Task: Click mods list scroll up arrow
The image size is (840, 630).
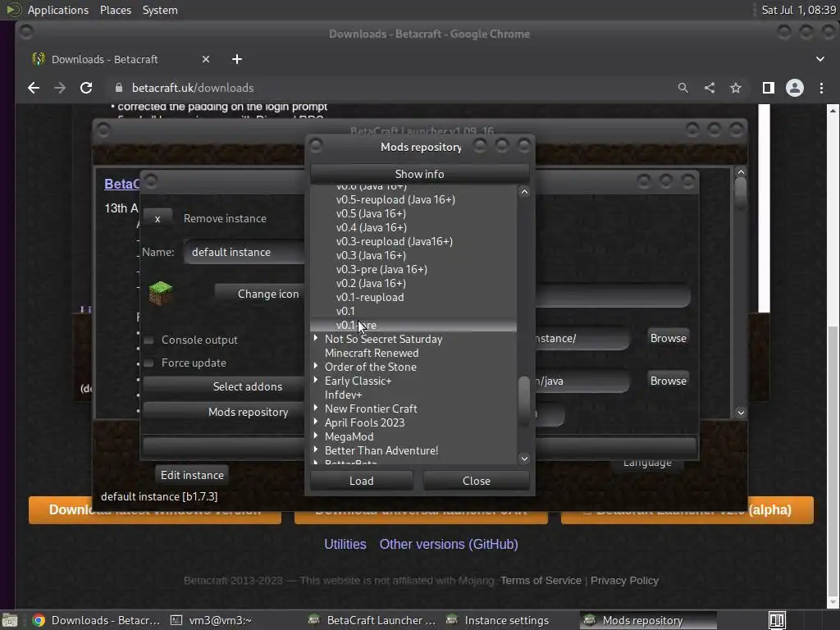Action: pos(524,192)
